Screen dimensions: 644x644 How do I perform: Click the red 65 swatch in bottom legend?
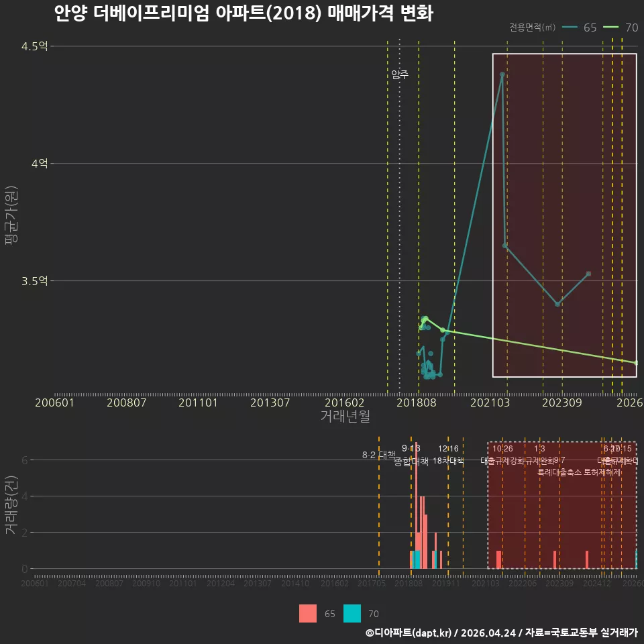click(308, 614)
